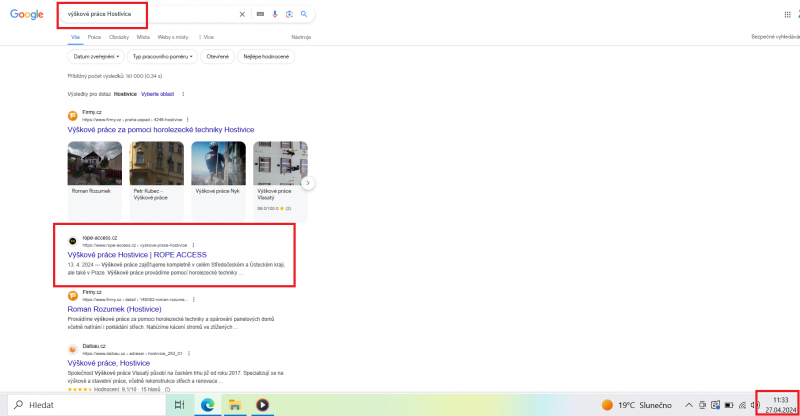Open the 19°C Slunečno weather widget
This screenshot has width=800, height=416.
pyautogui.click(x=637, y=405)
